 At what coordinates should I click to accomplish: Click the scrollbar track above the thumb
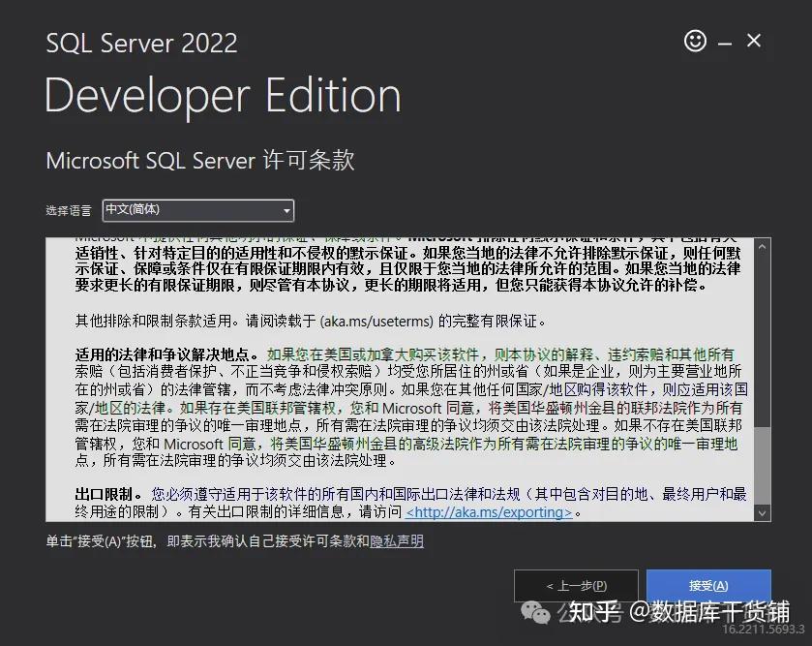pyautogui.click(x=762, y=339)
